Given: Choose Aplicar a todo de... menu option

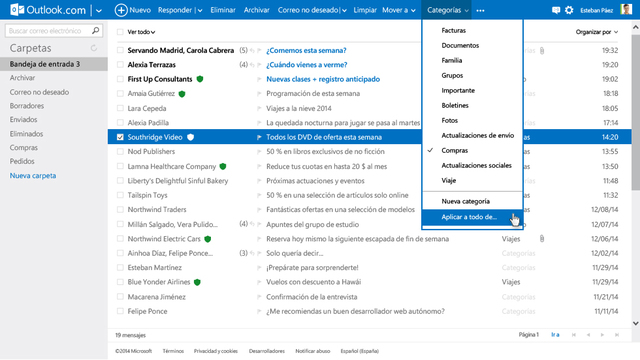Looking at the screenshot, I should click(x=473, y=217).
